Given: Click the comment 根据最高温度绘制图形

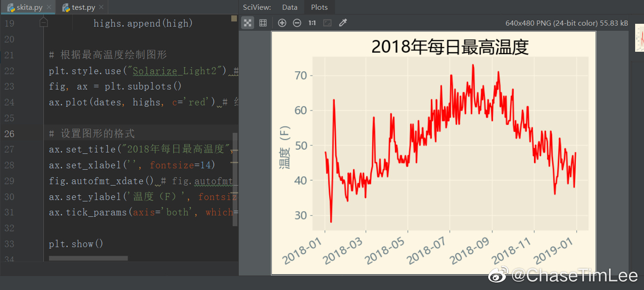Looking at the screenshot, I should 108,55.
